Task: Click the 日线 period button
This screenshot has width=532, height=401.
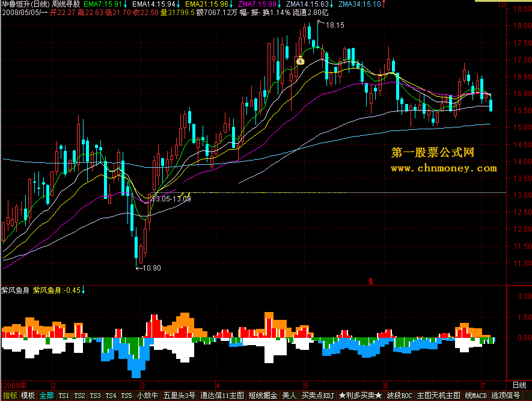Action: click(519, 385)
